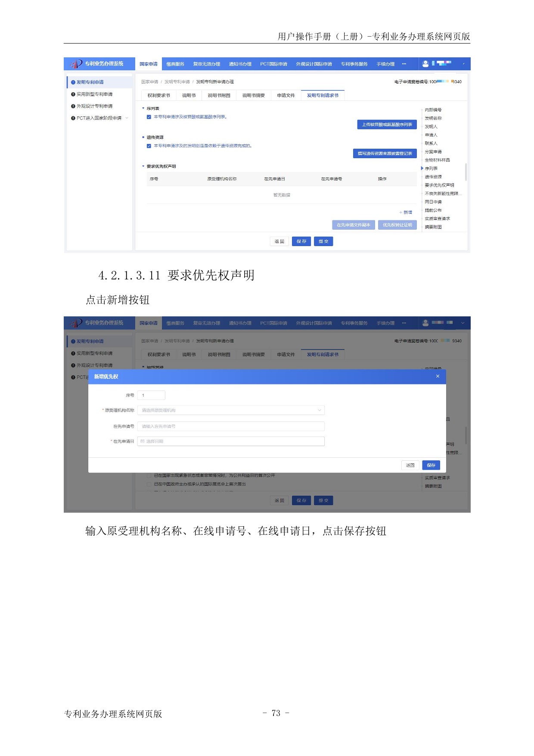Uncheck the 核苷酸或氨基酸序列表 checkbox
Image resolution: width=534 pixels, height=756 pixels.
click(x=149, y=117)
